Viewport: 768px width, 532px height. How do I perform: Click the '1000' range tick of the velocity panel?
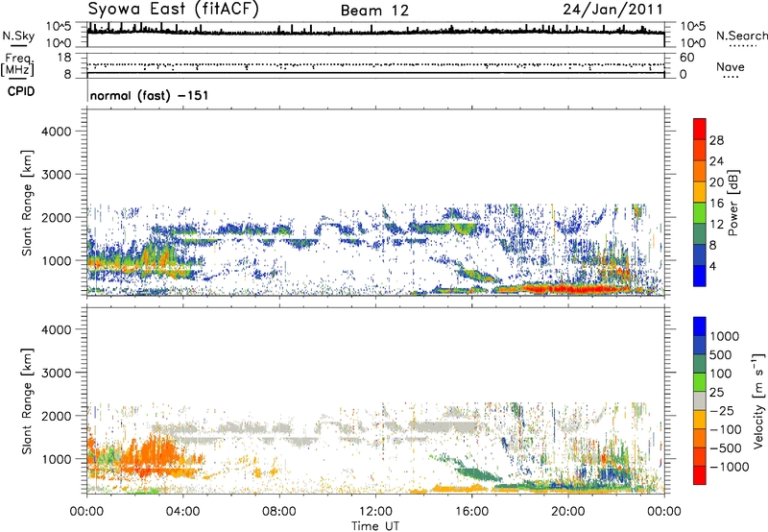click(57, 459)
